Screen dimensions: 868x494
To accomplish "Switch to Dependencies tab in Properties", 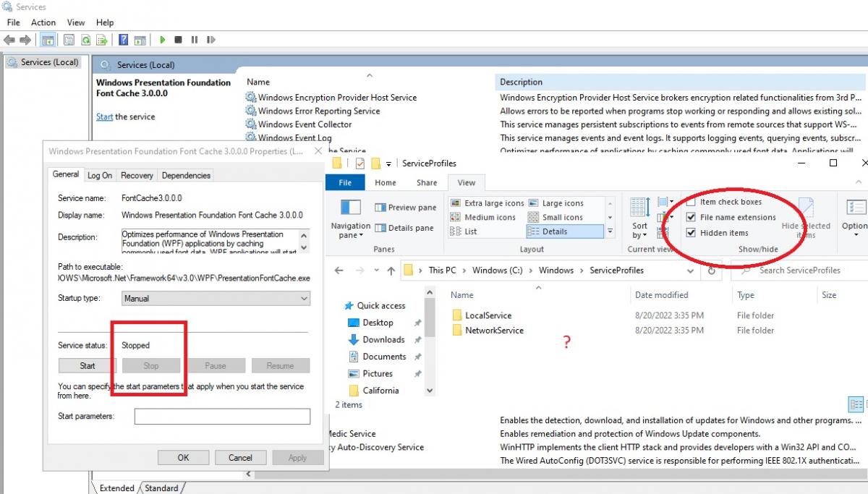I will pos(186,175).
